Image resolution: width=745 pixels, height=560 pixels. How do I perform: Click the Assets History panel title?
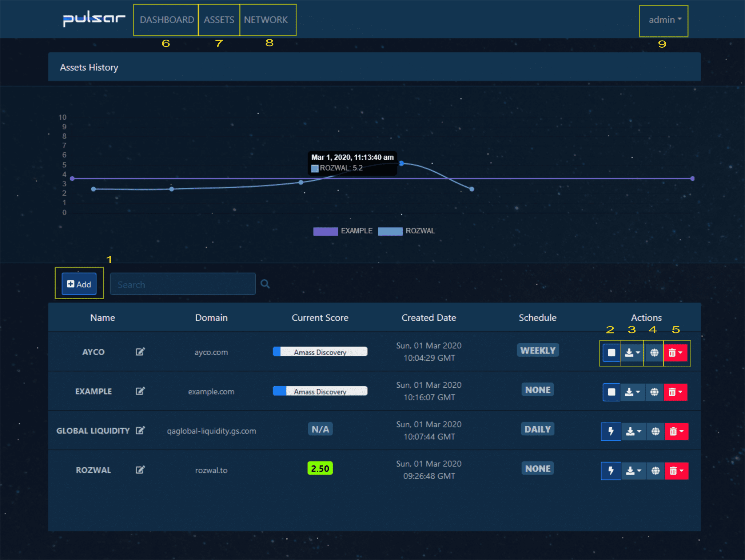89,67
